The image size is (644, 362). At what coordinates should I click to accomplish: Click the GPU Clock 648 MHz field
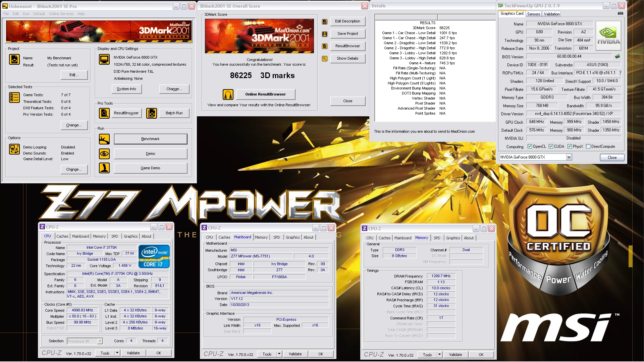537,122
